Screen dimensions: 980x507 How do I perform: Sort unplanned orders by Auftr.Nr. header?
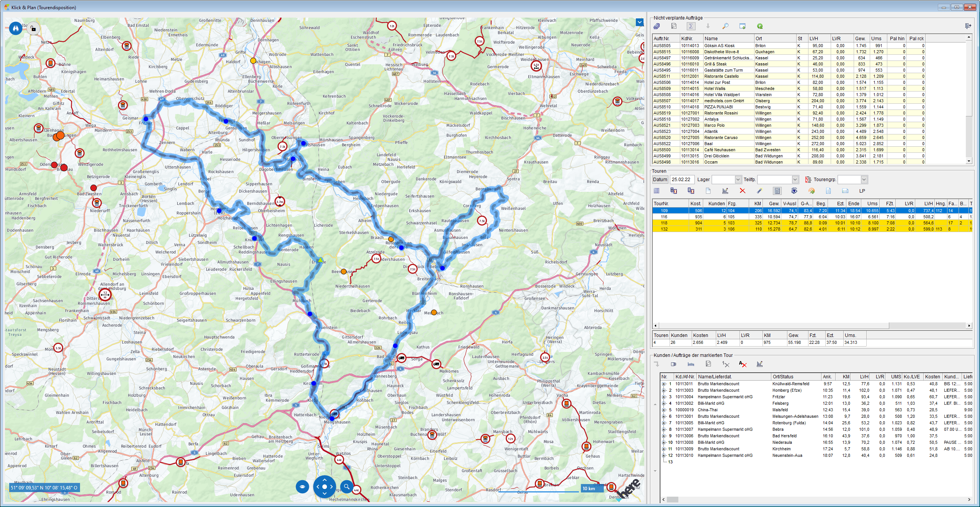coord(666,39)
